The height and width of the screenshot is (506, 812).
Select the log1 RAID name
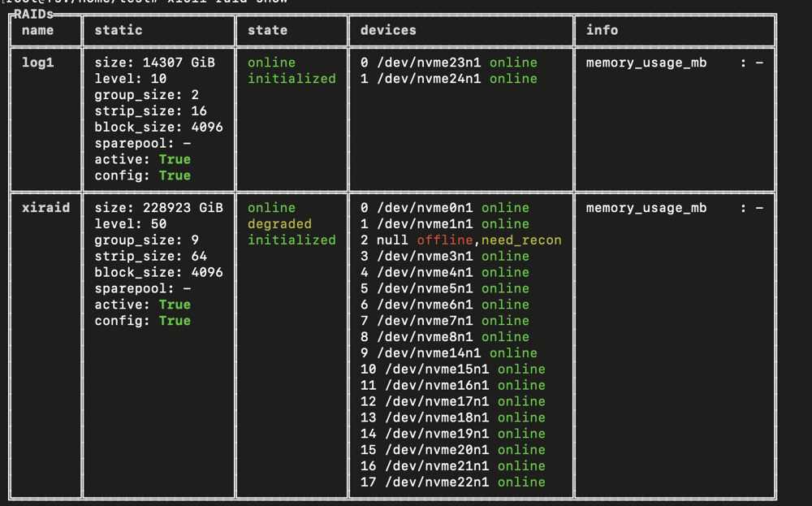pyautogui.click(x=37, y=63)
